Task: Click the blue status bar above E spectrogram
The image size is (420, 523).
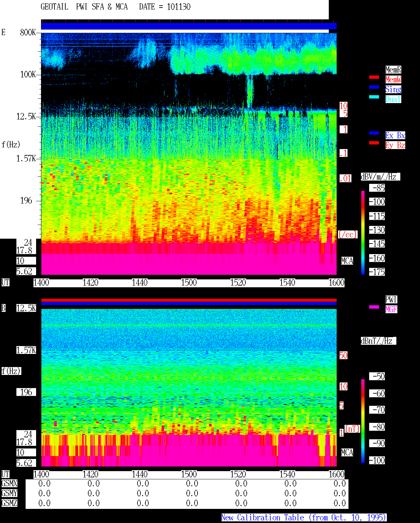Action: tap(189, 26)
